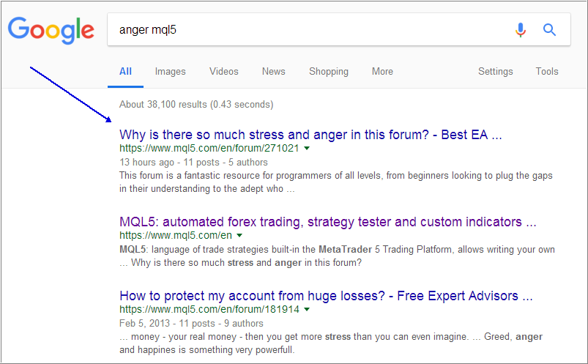Go to the News tab
The width and height of the screenshot is (588, 364).
(273, 72)
